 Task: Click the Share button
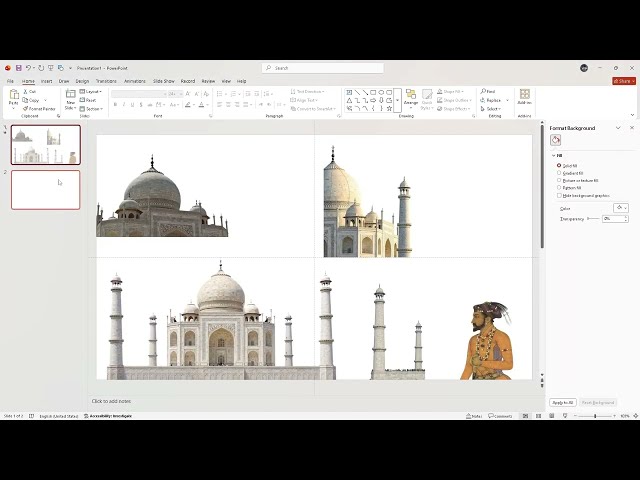[x=624, y=81]
